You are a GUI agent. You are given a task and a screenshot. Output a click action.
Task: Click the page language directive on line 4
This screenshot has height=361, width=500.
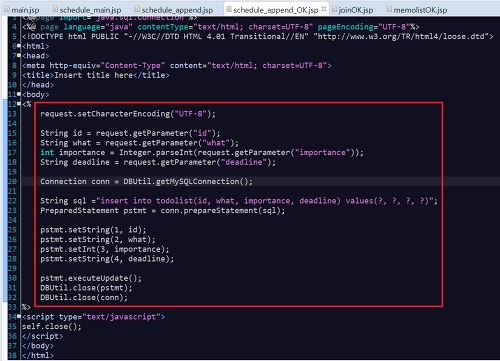220,27
